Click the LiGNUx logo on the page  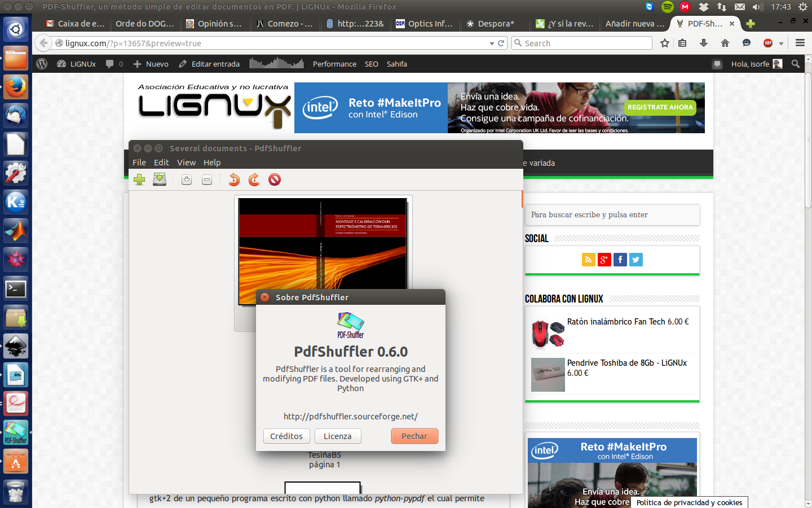(x=214, y=106)
